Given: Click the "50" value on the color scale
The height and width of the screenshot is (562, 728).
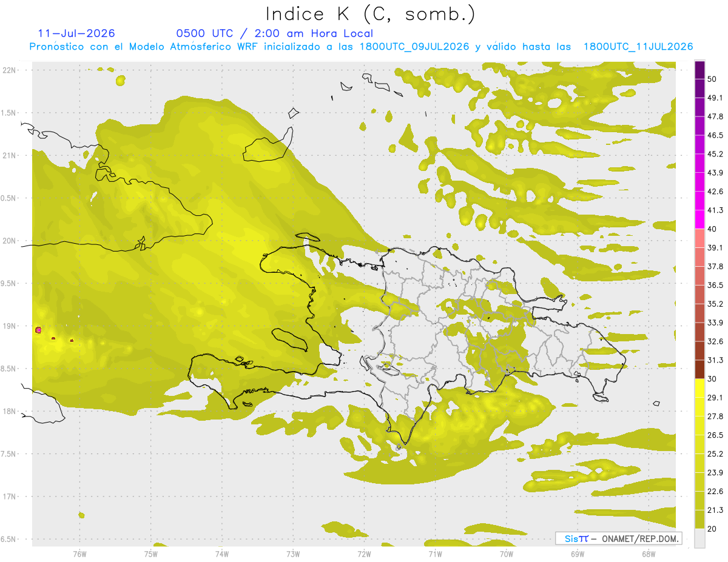Looking at the screenshot, I should [712, 79].
